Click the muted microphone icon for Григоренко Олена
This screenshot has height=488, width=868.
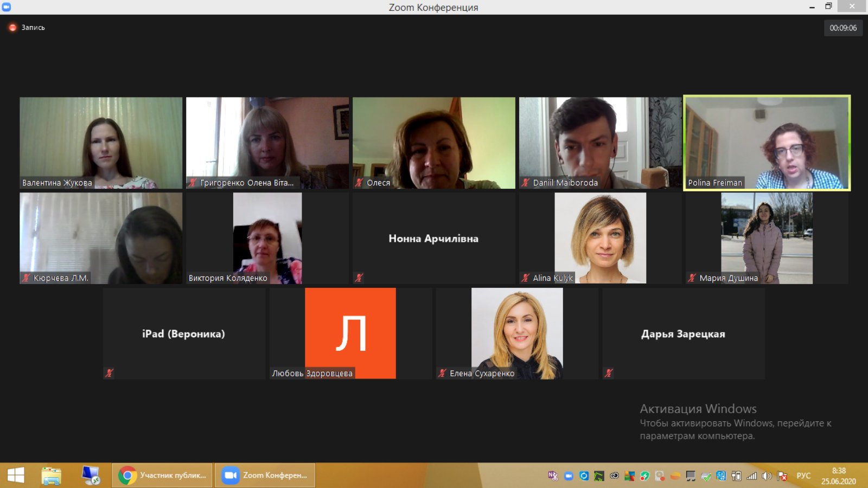pos(193,183)
